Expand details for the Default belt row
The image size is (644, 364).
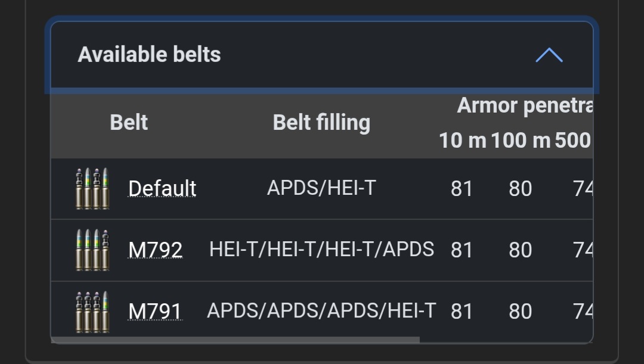162,188
